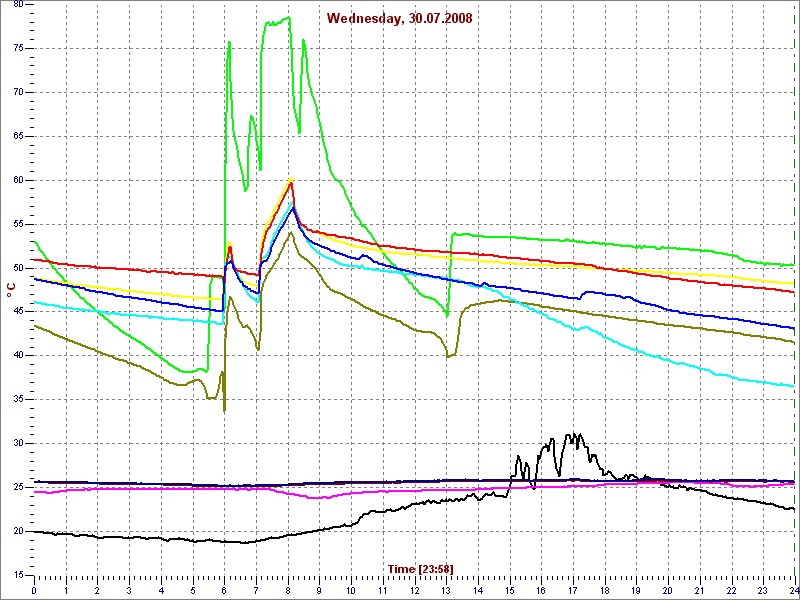
Task: Click the hour 12 tick label
Action: 414,590
